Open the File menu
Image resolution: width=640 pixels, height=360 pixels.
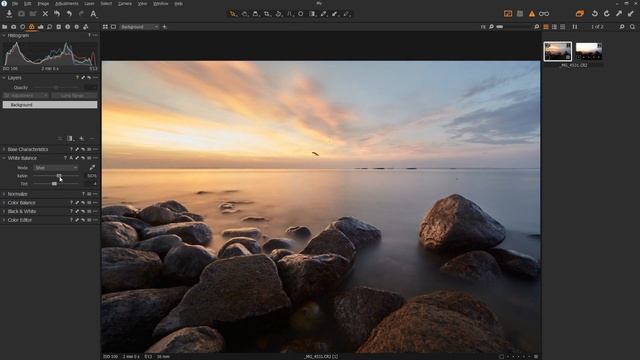click(15, 3)
